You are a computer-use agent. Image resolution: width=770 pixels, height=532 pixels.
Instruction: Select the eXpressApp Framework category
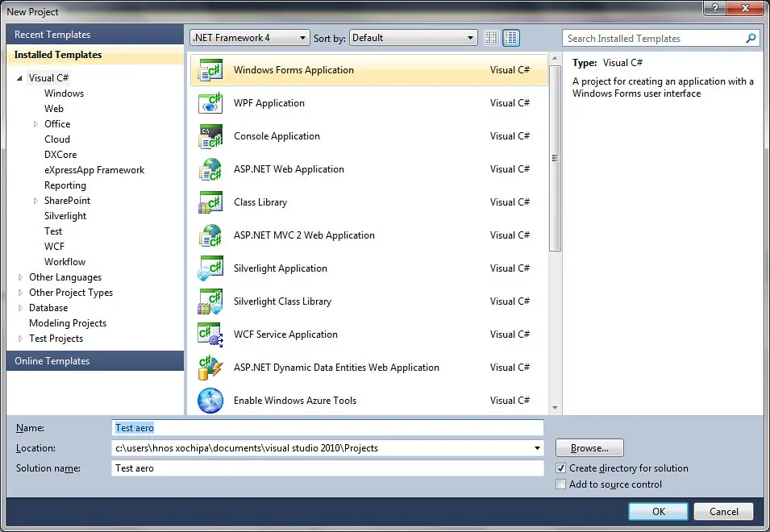coord(94,170)
